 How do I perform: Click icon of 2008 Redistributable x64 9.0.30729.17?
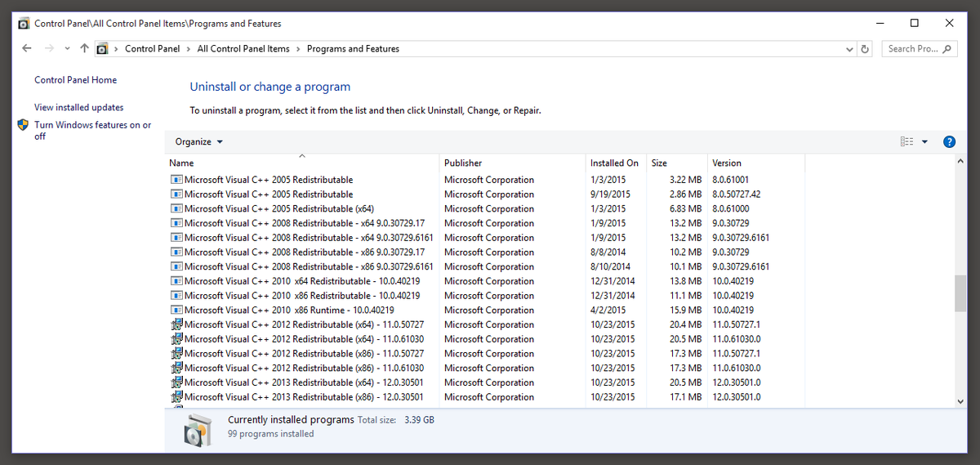pyautogui.click(x=176, y=223)
